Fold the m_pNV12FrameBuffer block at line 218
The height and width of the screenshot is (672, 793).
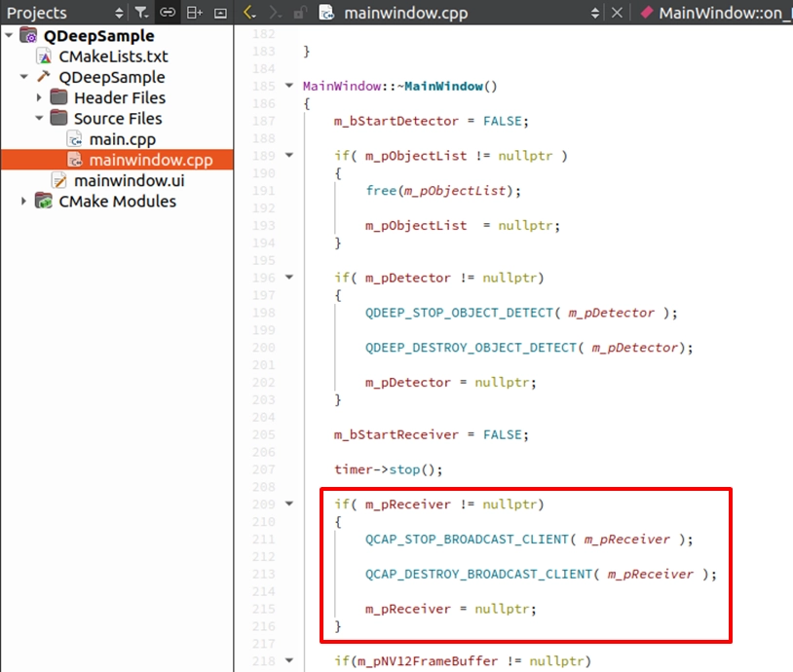tap(289, 660)
